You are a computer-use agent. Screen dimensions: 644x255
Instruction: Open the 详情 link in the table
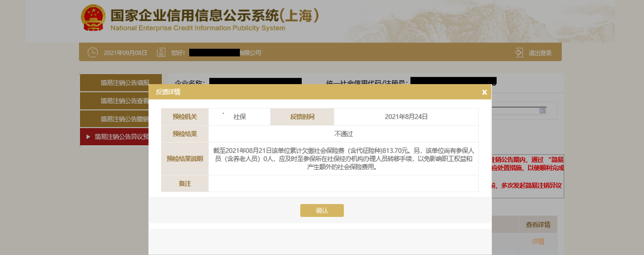coord(538,241)
